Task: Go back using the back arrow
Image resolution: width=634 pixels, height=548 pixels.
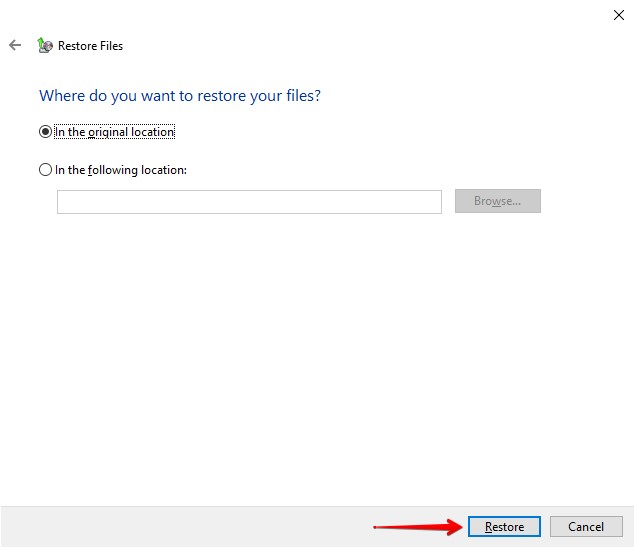Action: click(x=15, y=45)
